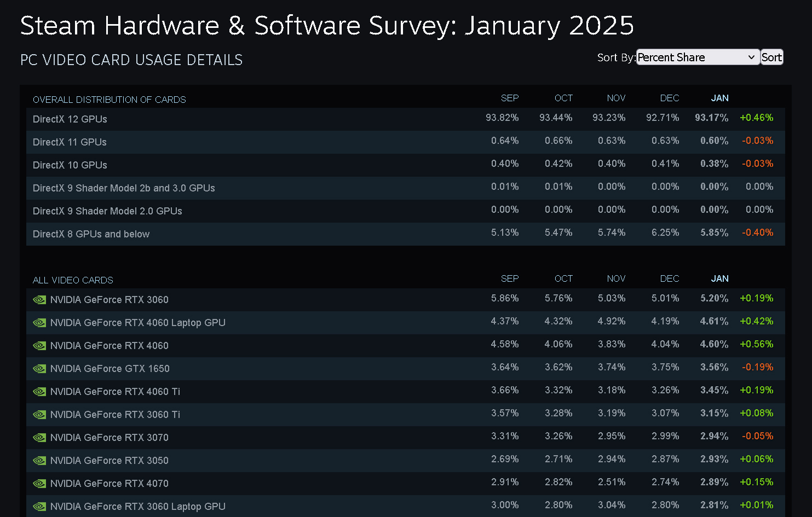Click the +0.42% change for RTX 4060 Laptop
Image resolution: width=812 pixels, height=517 pixels.
tap(757, 321)
